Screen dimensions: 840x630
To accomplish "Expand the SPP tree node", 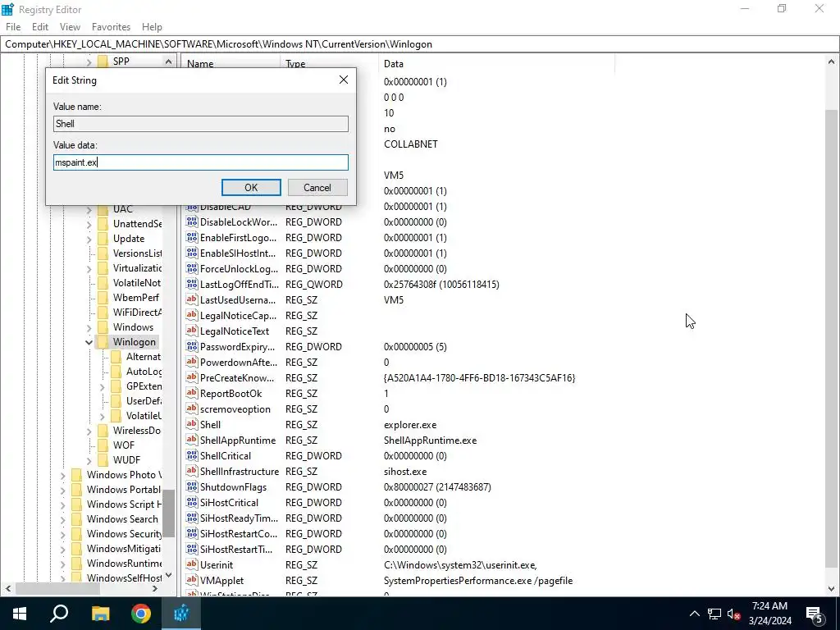I will click(x=89, y=62).
